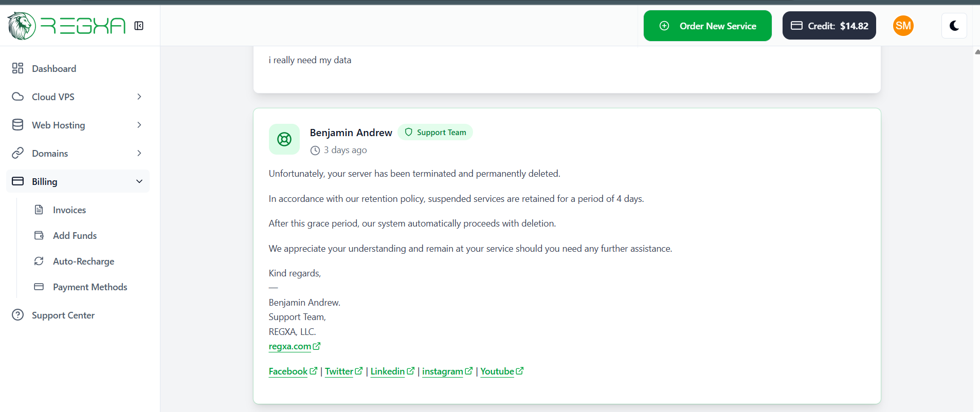The height and width of the screenshot is (412, 980).
Task: Click the Billing card icon
Action: tap(18, 181)
